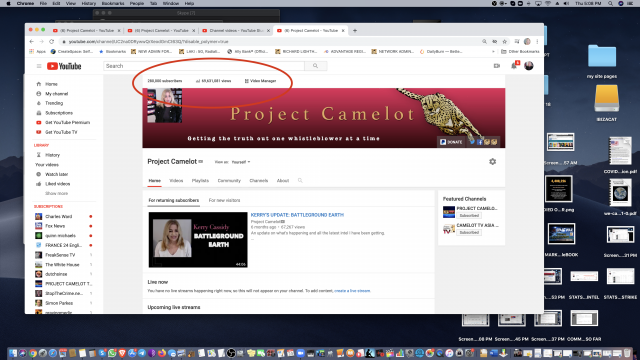Image resolution: width=640 pixels, height=360 pixels.
Task: Switch to the Videos channel tab
Action: click(176, 180)
